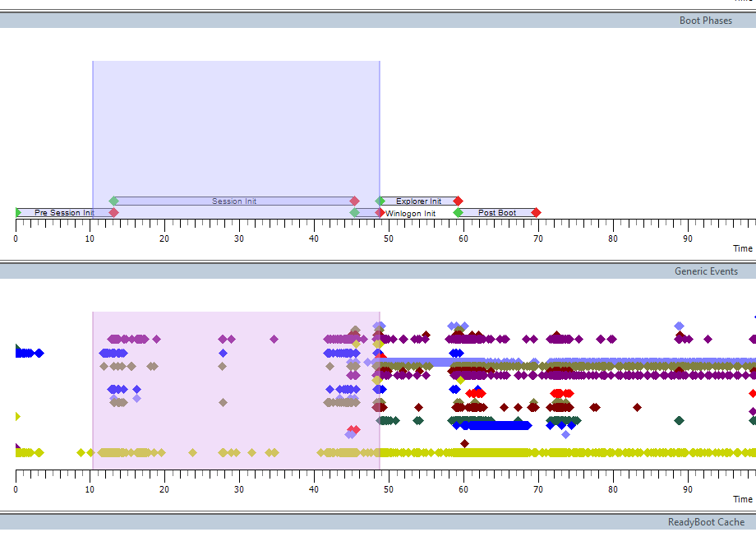This screenshot has width=756, height=546.
Task: Click the Boot Phases graph title bar
Action: tap(378, 21)
